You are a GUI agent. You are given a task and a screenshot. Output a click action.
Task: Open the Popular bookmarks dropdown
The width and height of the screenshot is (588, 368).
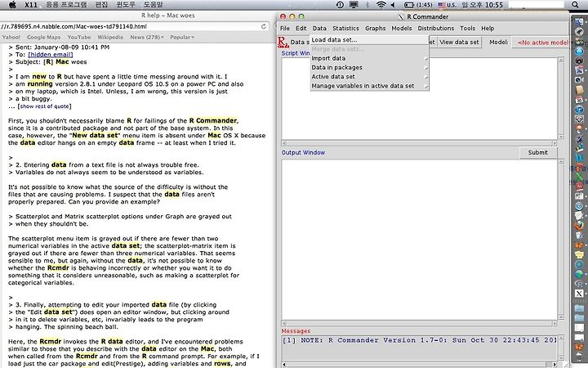(182, 37)
